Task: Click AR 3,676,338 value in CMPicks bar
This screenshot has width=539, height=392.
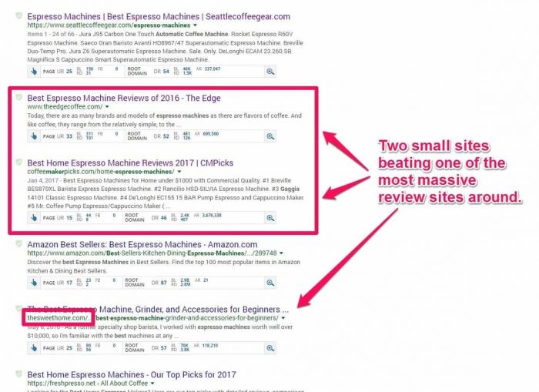Action: (x=212, y=216)
